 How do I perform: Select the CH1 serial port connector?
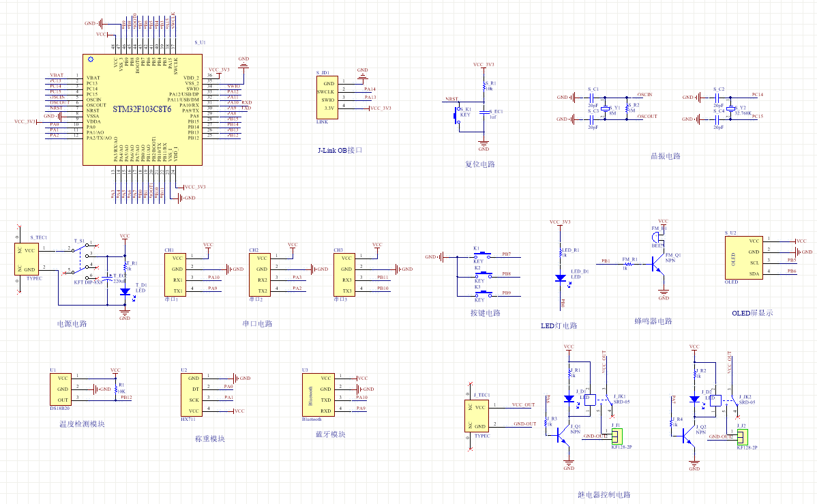click(176, 274)
